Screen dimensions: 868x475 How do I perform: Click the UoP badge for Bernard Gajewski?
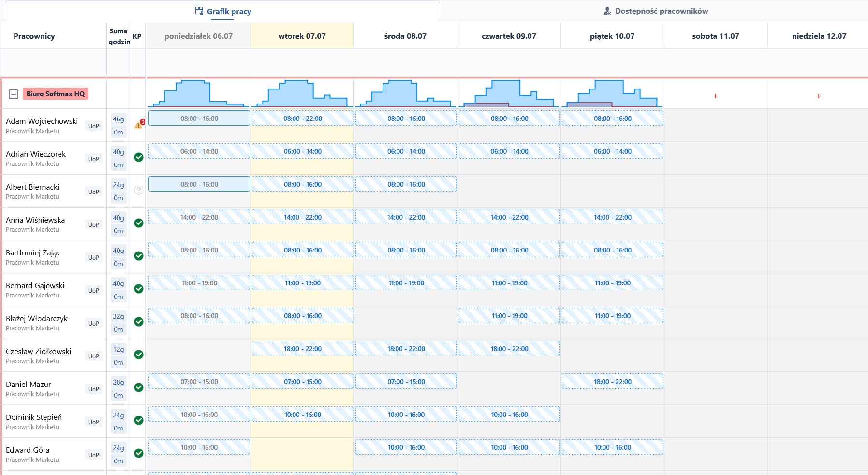(94, 290)
